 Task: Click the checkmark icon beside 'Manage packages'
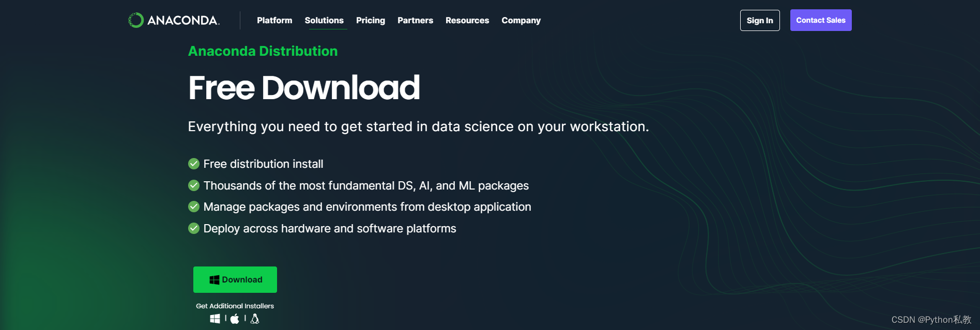pos(194,207)
